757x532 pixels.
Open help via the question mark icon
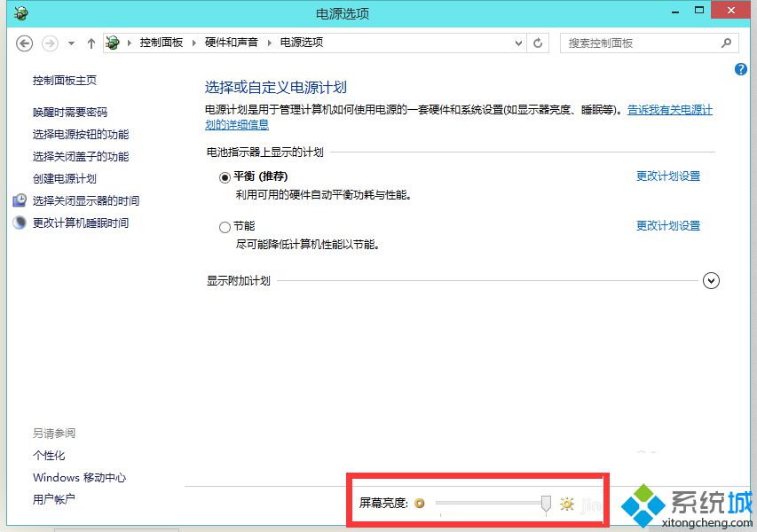click(x=740, y=69)
